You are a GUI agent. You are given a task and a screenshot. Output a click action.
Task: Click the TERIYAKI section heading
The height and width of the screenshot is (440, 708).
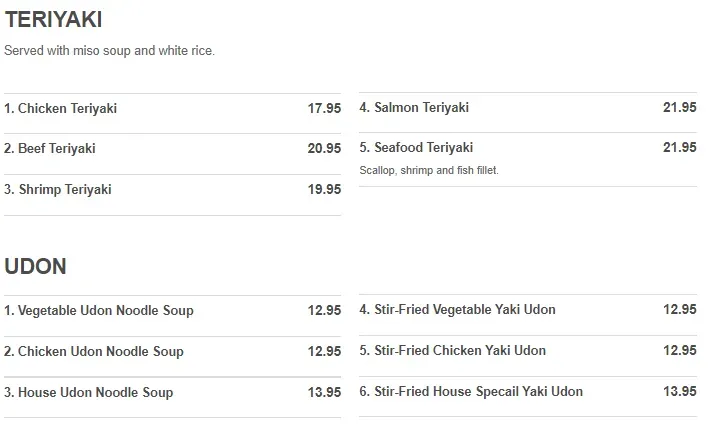53,20
